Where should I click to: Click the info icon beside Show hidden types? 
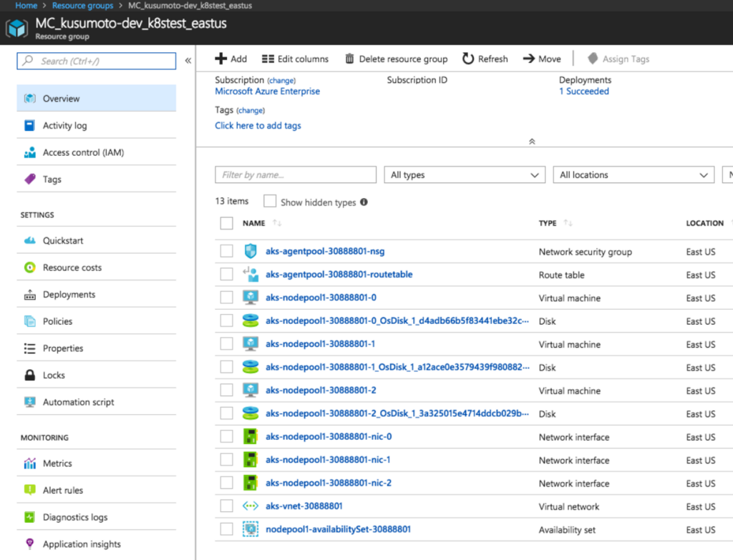pyautogui.click(x=364, y=202)
